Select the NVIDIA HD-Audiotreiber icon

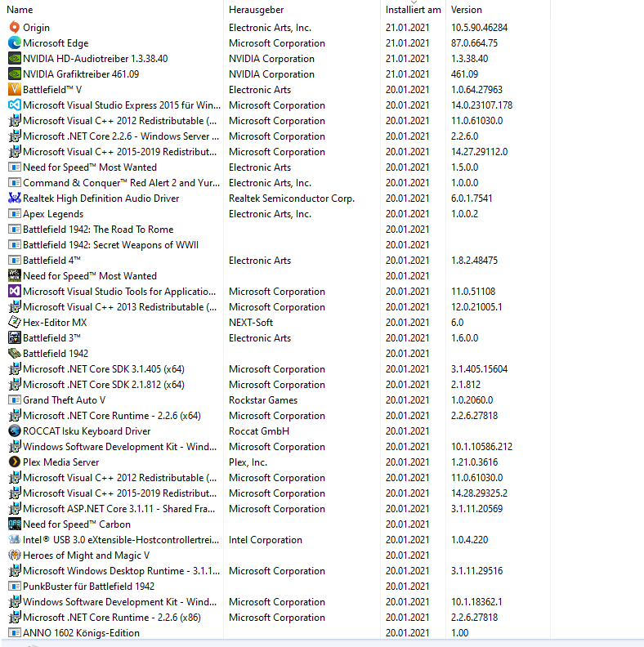coord(15,59)
